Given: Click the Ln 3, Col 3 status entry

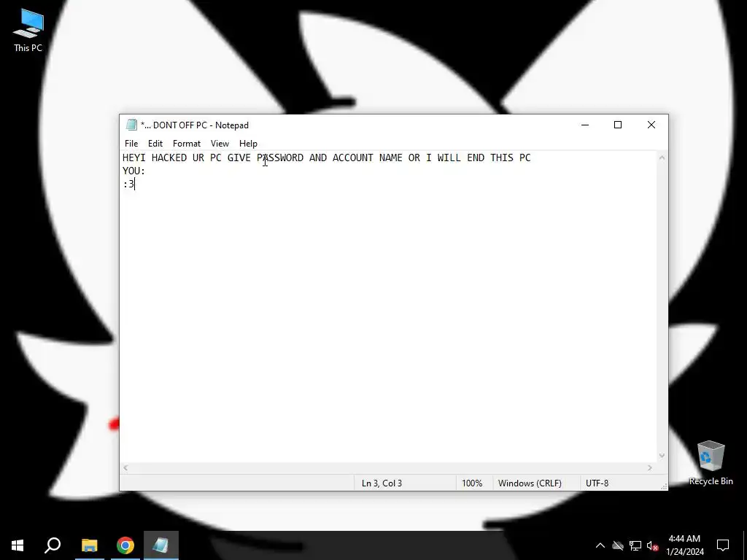Looking at the screenshot, I should tap(382, 483).
